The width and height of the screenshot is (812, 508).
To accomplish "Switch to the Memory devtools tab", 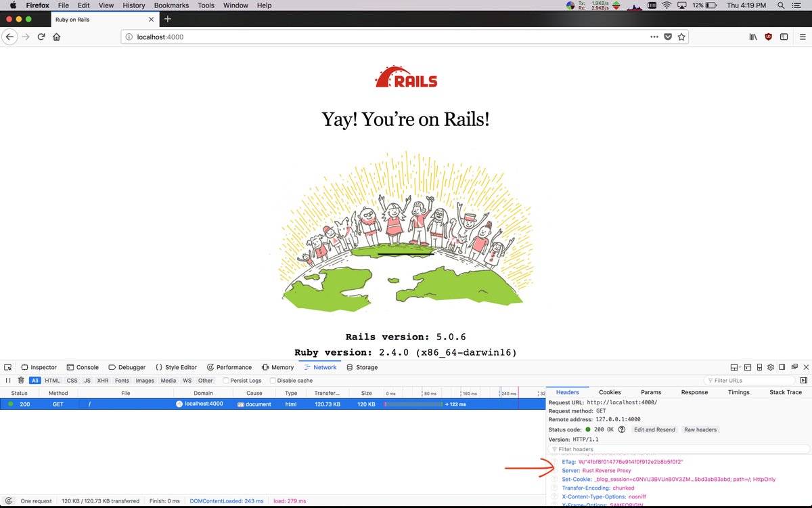I will (277, 367).
